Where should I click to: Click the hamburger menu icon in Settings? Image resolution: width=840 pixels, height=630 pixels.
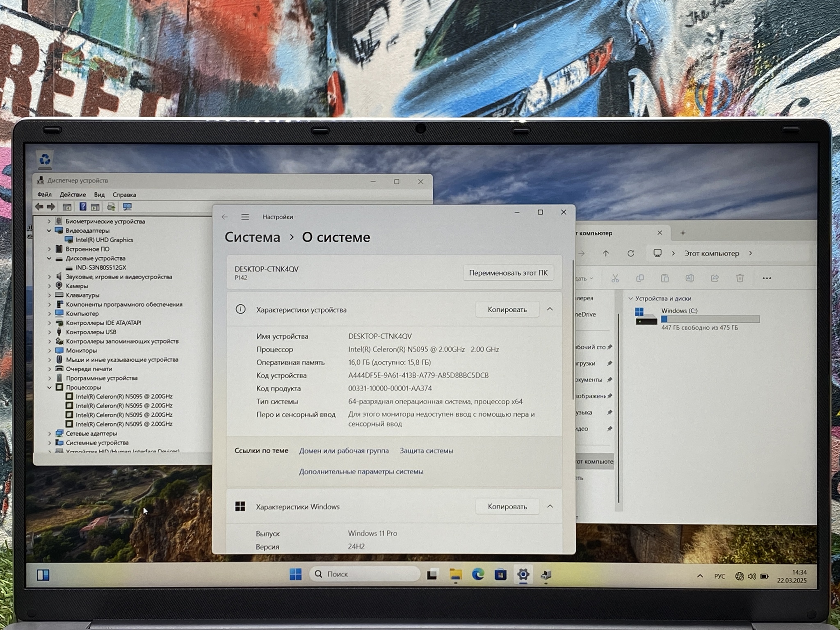tap(245, 217)
